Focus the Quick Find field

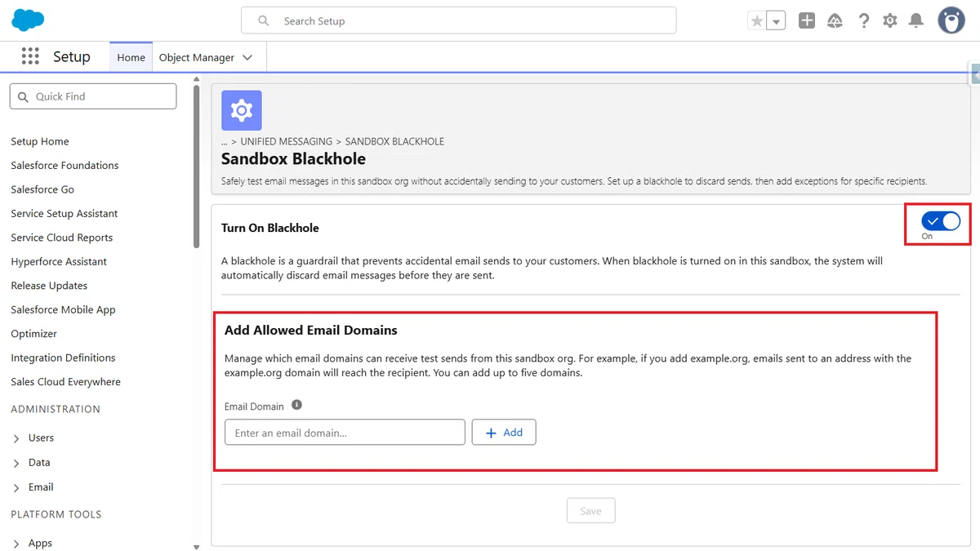pyautogui.click(x=93, y=96)
